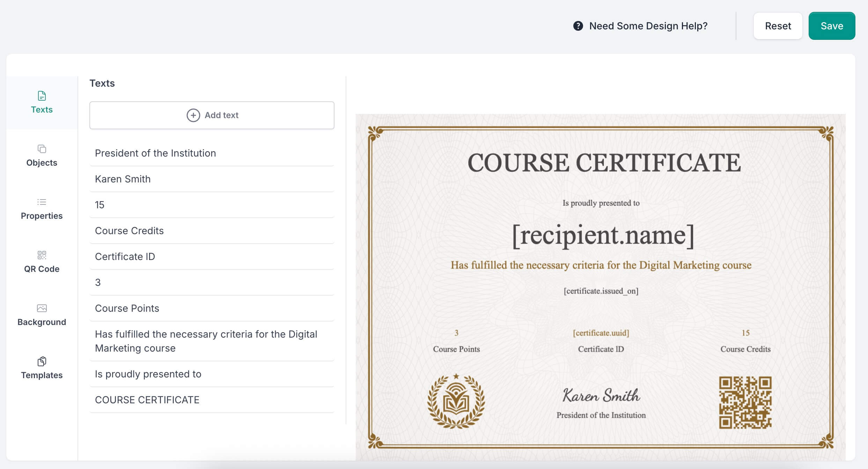Switch to the Texts tab label
Image resolution: width=868 pixels, height=469 pixels.
coord(42,110)
